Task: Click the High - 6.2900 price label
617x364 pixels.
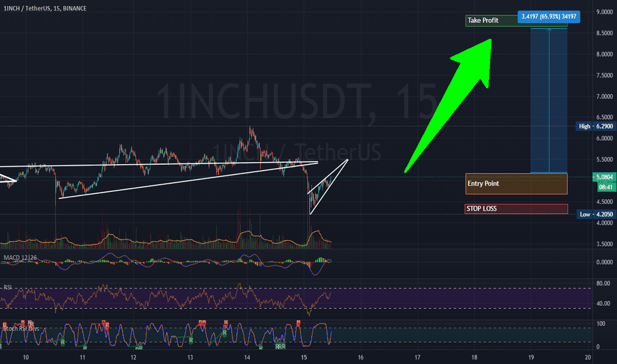Action: click(596, 126)
